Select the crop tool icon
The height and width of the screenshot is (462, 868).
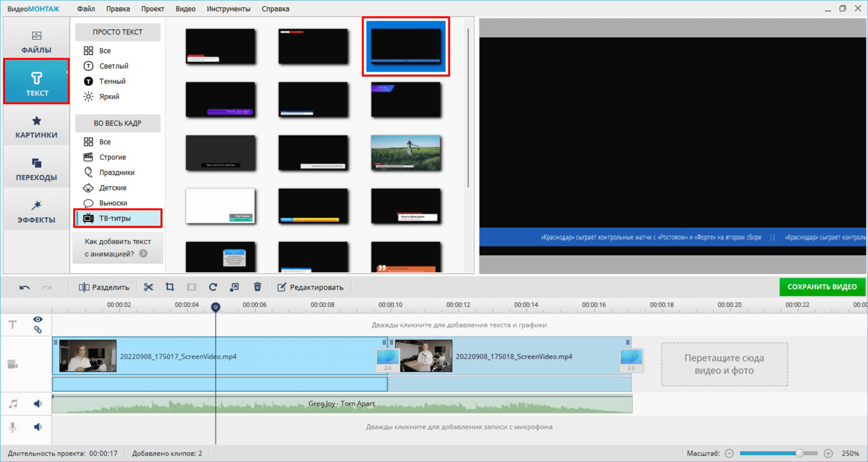(x=170, y=287)
